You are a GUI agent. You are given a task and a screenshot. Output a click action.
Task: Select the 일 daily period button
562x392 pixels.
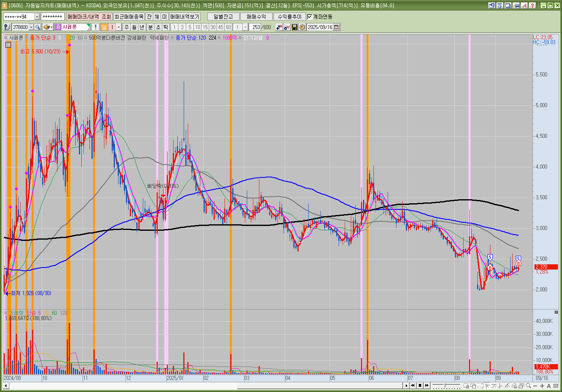[x=104, y=27]
